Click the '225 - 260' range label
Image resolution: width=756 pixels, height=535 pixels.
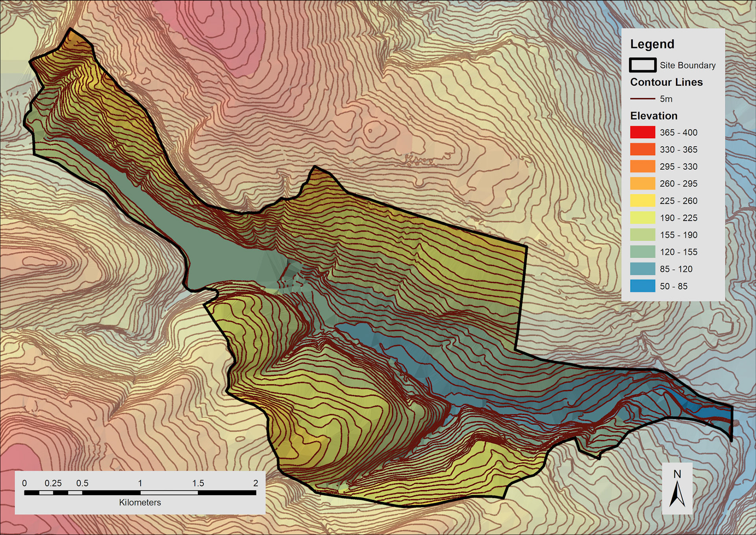coord(678,201)
